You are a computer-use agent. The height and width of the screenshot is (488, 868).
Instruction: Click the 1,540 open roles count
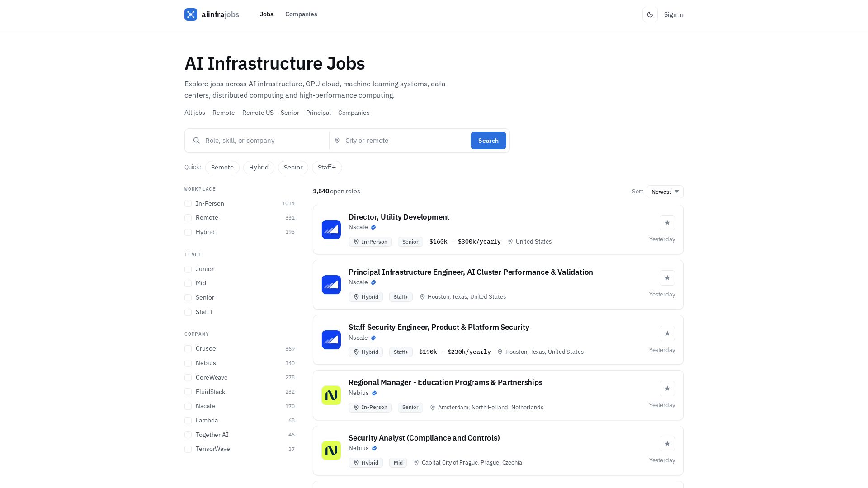point(336,192)
